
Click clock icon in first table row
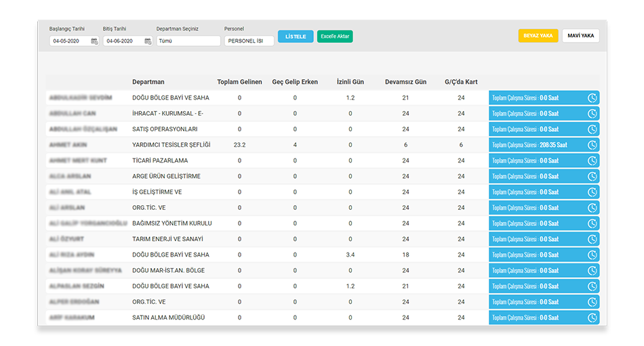pyautogui.click(x=592, y=98)
